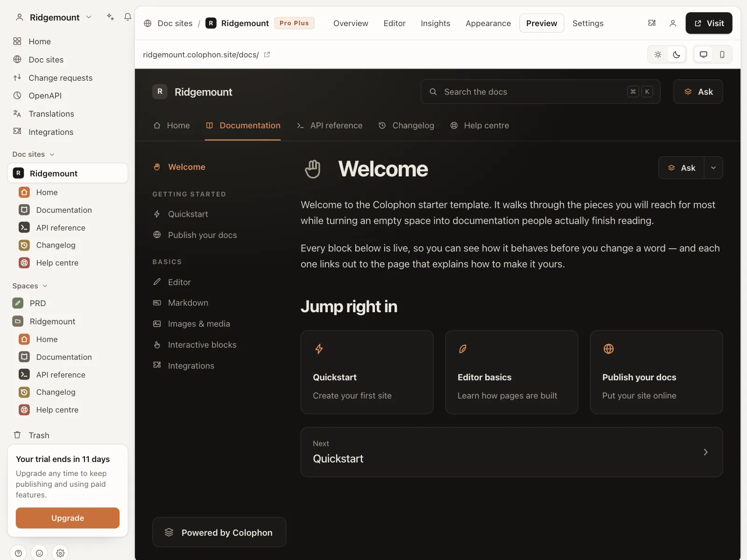Screen dimensions: 747x560
Task: Open the Quickstart card
Action: (367, 372)
